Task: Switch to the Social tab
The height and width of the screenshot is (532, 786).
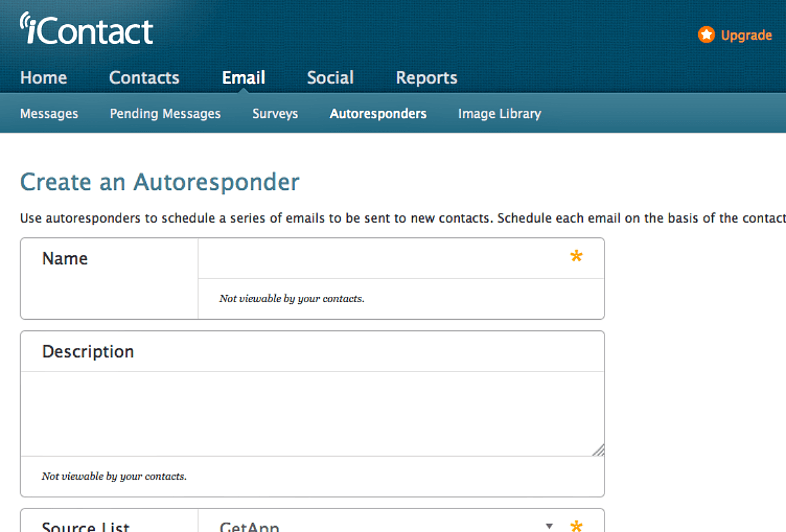Action: click(330, 77)
